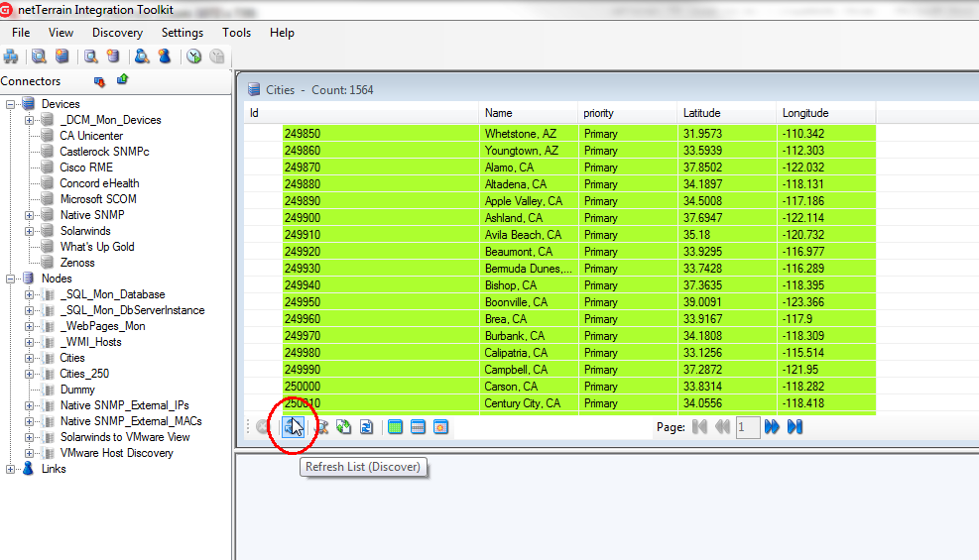Image resolution: width=979 pixels, height=560 pixels.
Task: Click the red down-arrow icon beside Connectors
Action: pos(99,81)
